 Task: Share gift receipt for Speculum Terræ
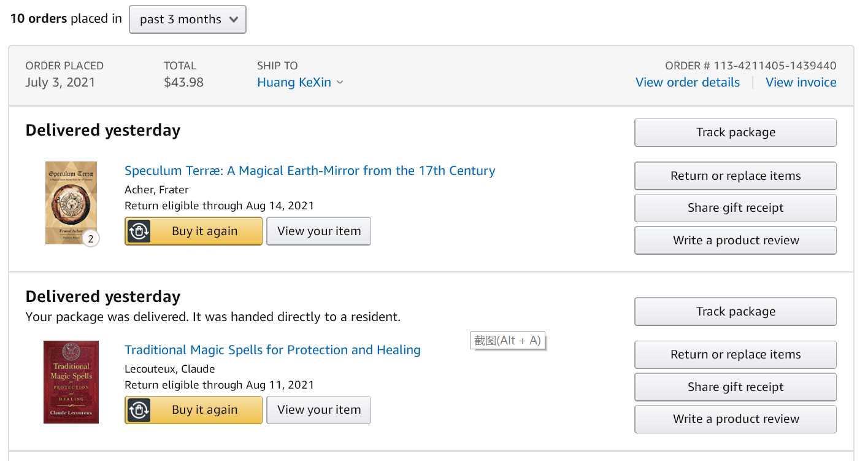click(x=735, y=208)
